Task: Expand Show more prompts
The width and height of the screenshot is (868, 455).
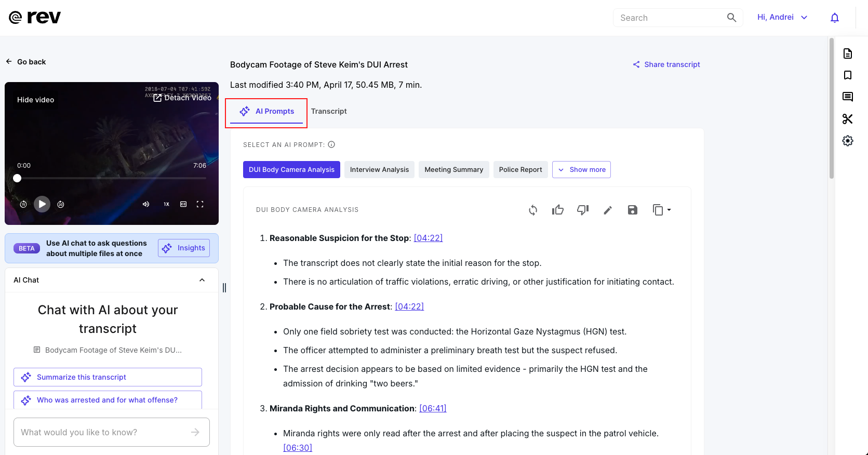Action: click(581, 170)
